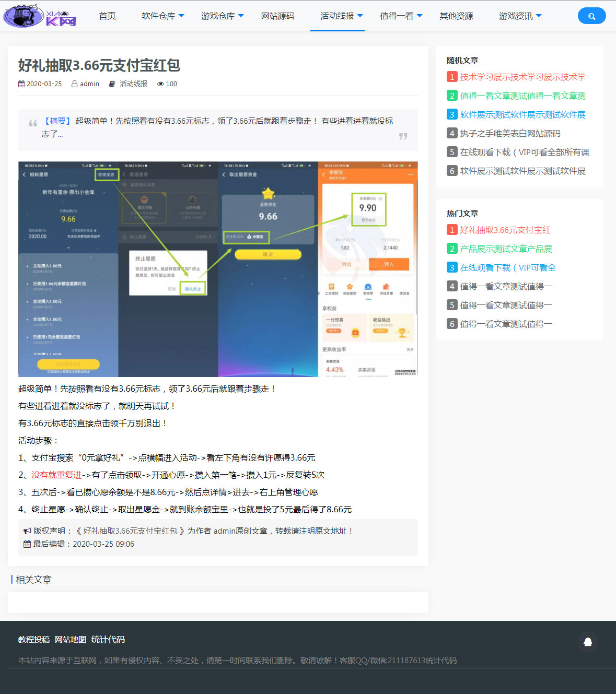Click the admin author link
616x694 pixels.
click(x=89, y=84)
